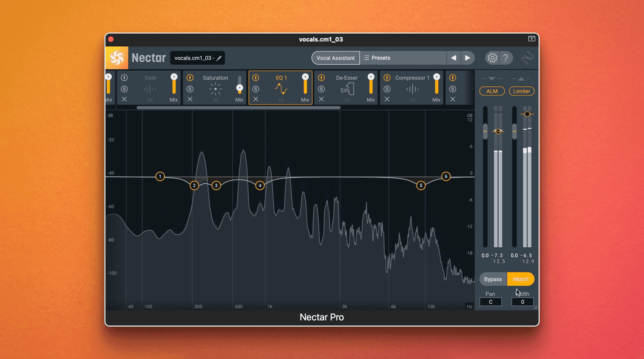Solo the Gate module
Viewport: 644px width, 359px height.
tap(124, 89)
